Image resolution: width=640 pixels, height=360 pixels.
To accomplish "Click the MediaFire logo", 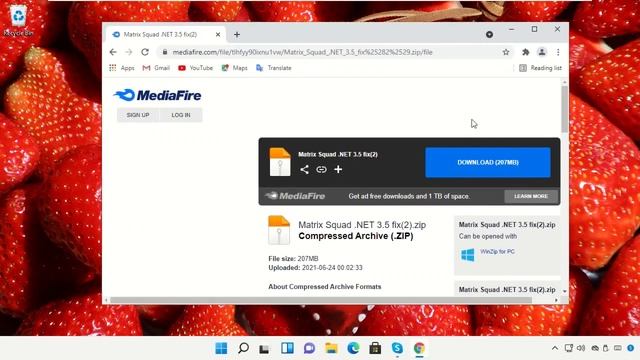I will (158, 95).
